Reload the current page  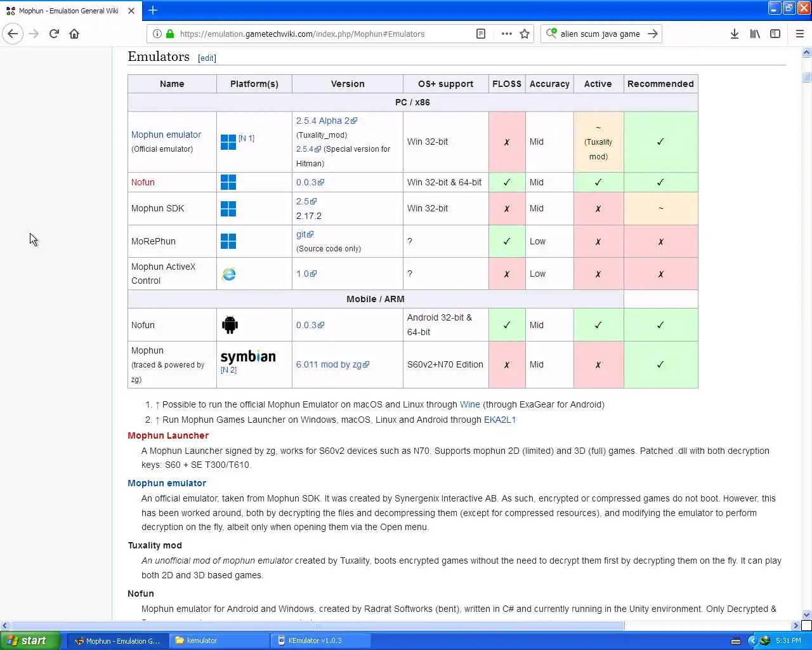pyautogui.click(x=54, y=34)
